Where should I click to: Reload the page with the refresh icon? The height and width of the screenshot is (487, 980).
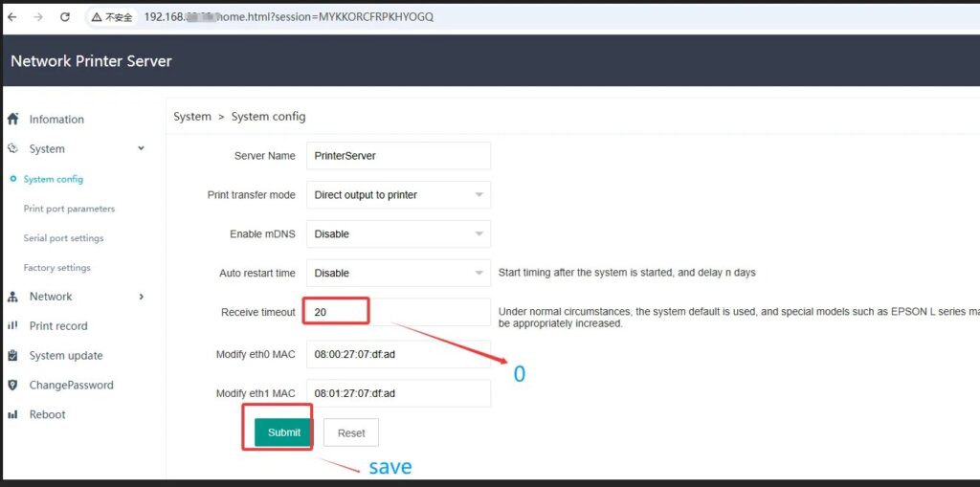(65, 17)
